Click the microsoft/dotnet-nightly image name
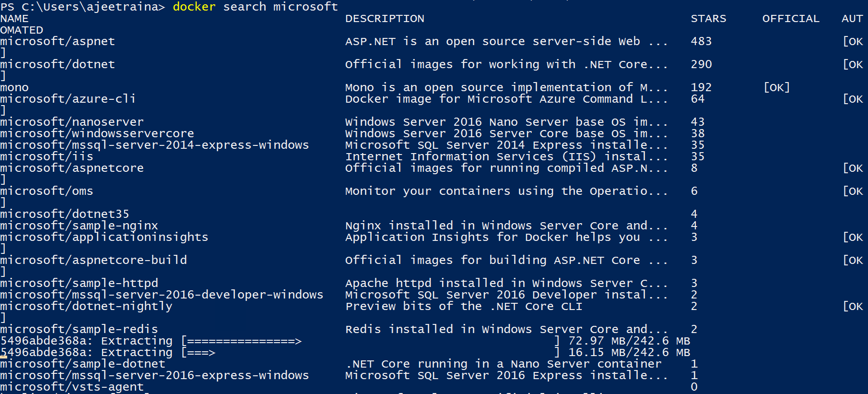868x394 pixels. coord(86,307)
